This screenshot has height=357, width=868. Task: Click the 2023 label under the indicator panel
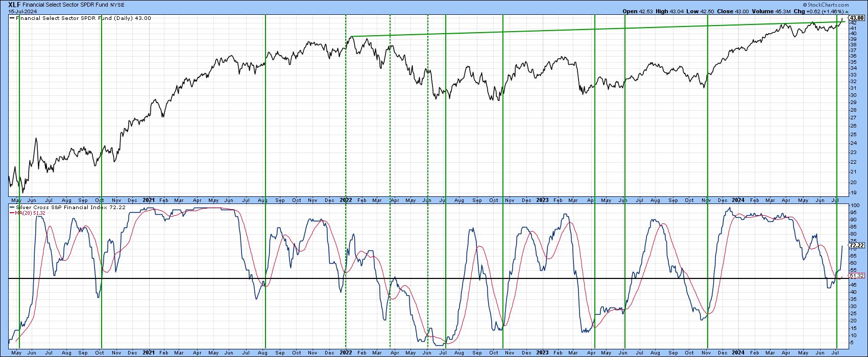(542, 353)
